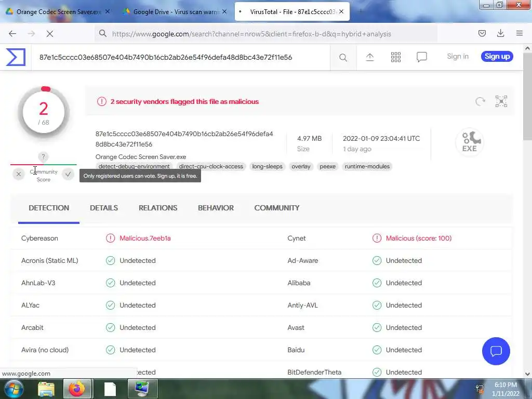Open the RELATIONS tab
532x399 pixels.
click(158, 208)
